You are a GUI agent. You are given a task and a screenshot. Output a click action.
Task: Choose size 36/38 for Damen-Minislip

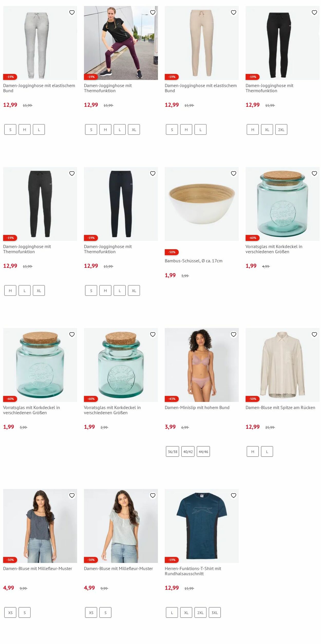pos(172,451)
